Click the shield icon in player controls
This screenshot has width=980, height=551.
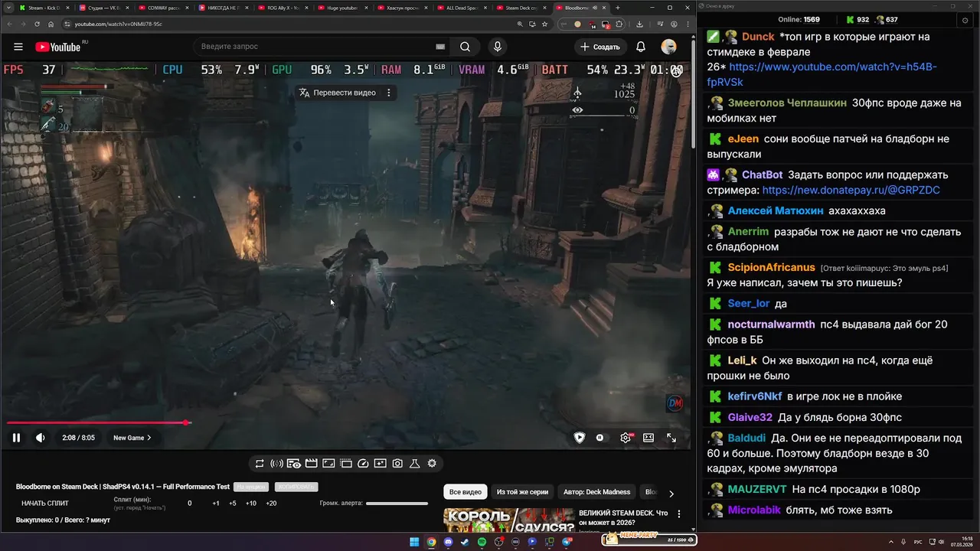(x=580, y=438)
